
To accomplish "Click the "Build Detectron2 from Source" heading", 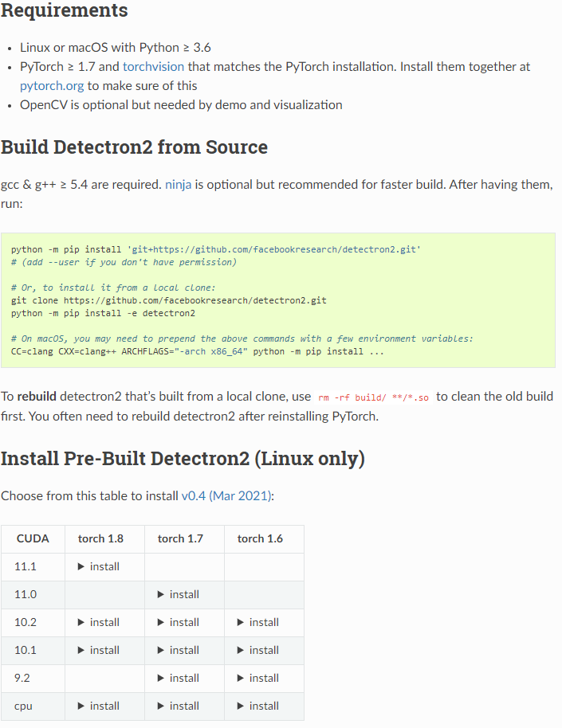I will coord(134,147).
